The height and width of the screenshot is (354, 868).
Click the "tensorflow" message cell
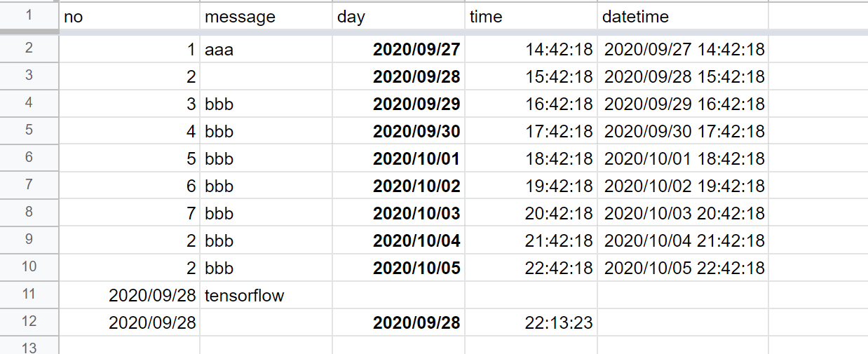tap(266, 296)
